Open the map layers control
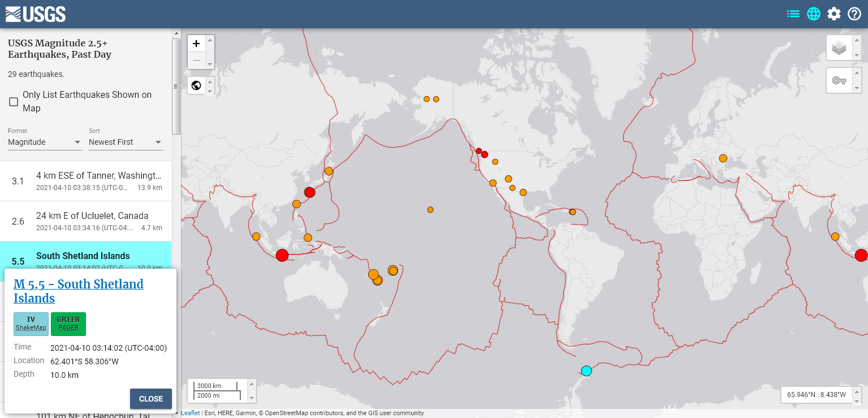This screenshot has height=418, width=868. pyautogui.click(x=839, y=48)
